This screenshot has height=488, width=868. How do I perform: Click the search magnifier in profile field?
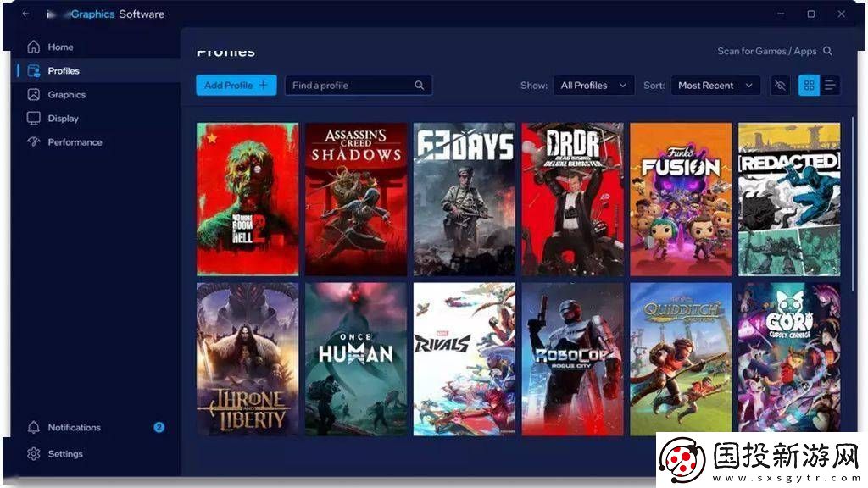tap(419, 86)
